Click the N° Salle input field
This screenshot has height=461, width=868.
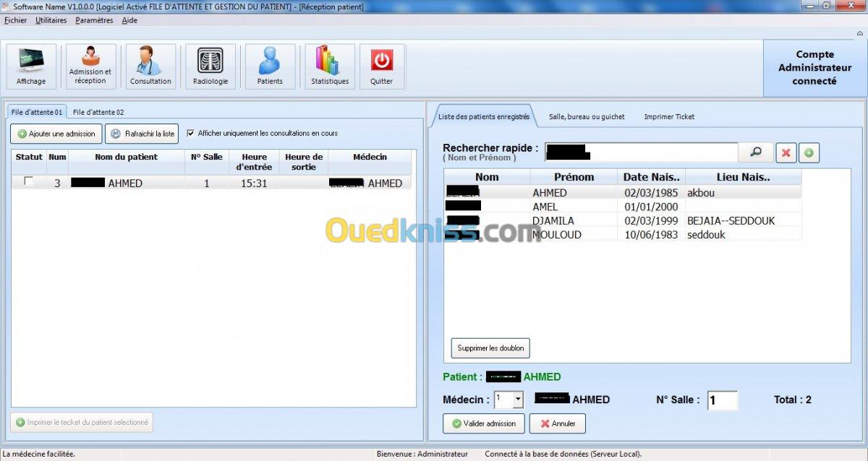point(723,400)
